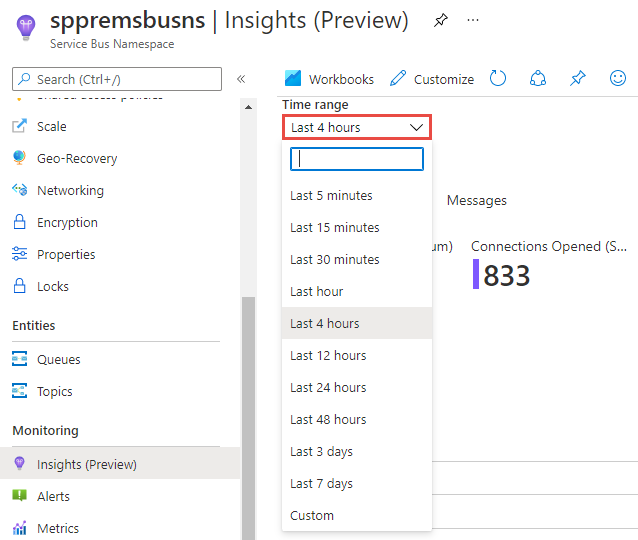Click the Customize pencil button
The width and height of the screenshot is (638, 540).
tap(432, 79)
